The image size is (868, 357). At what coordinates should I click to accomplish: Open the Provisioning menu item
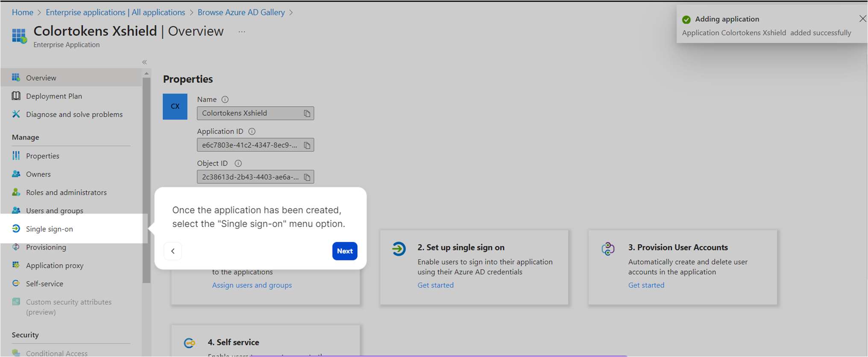point(46,248)
